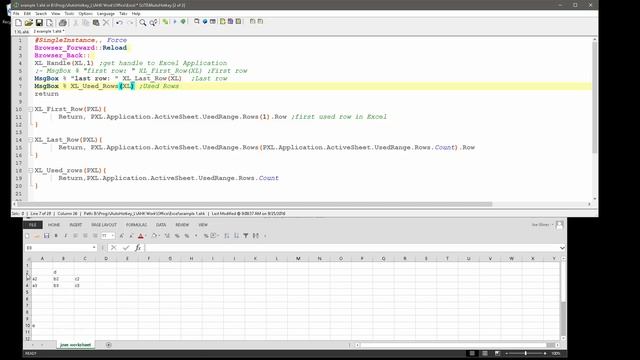Collapse XL_Used_rows function fold marker
Screen dimensions: 640x360
point(31,170)
